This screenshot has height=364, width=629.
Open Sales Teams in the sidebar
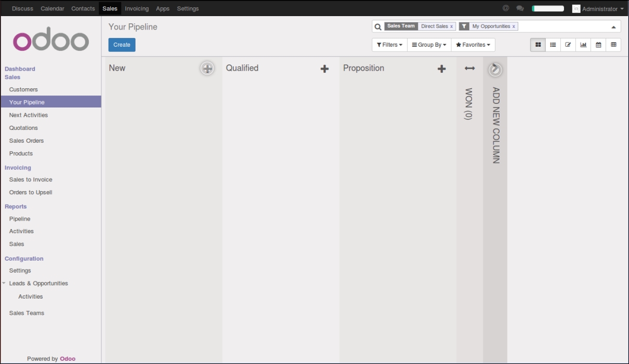tap(27, 313)
